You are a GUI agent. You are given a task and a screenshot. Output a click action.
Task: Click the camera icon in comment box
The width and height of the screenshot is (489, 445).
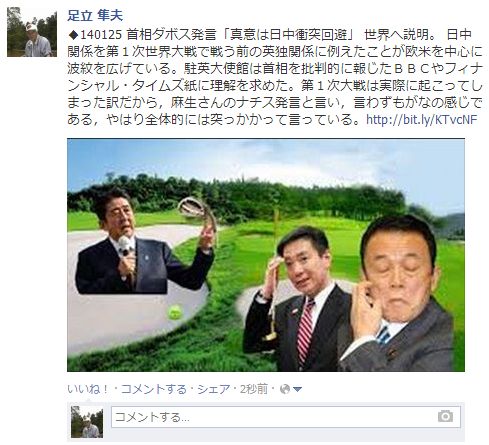(445, 416)
